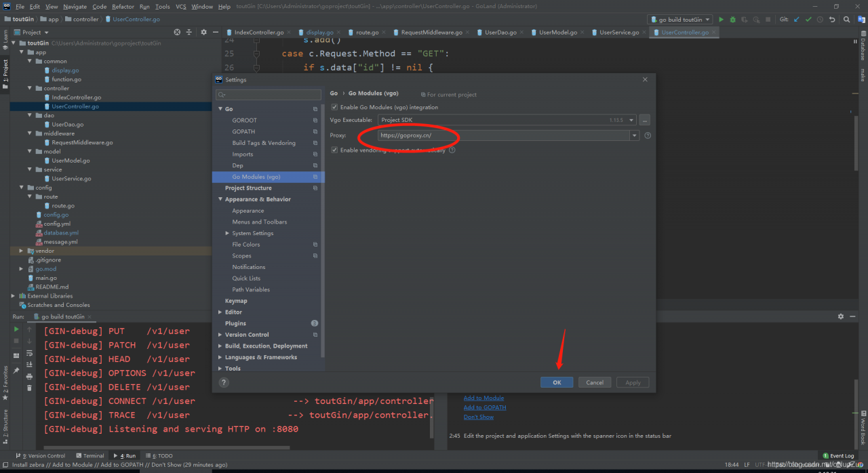The image size is (868, 473).
Task: Collapse Appearance & Behavior in Settings
Action: tap(220, 199)
